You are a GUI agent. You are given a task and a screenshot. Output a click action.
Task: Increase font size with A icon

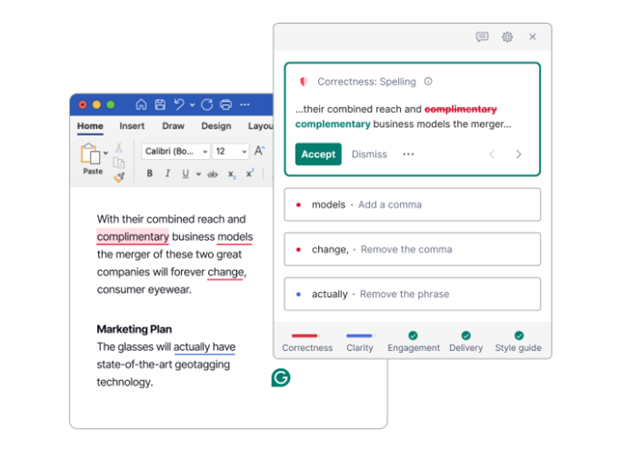pos(260,151)
